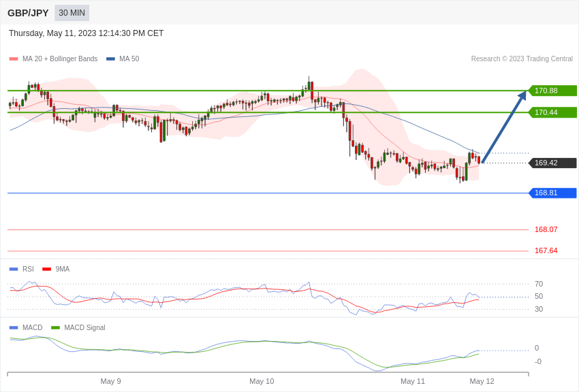This screenshot has width=579, height=392.
Task: Click the MA 50 legend swatch
Action: [110, 59]
